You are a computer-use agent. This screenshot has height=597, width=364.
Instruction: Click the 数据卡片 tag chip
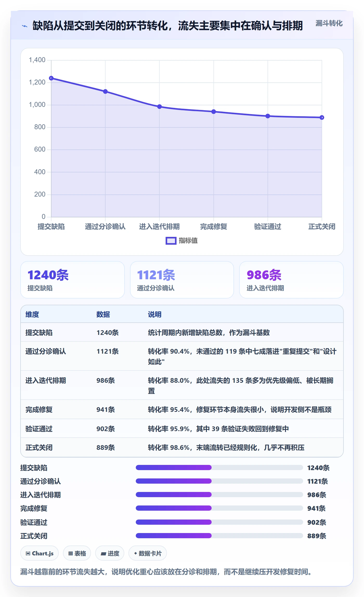(148, 553)
